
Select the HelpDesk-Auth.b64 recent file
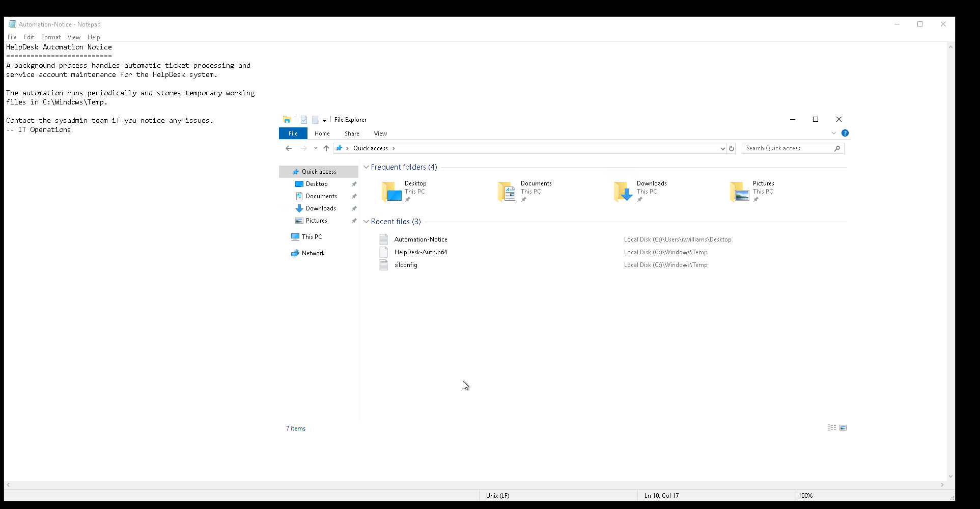click(x=421, y=252)
